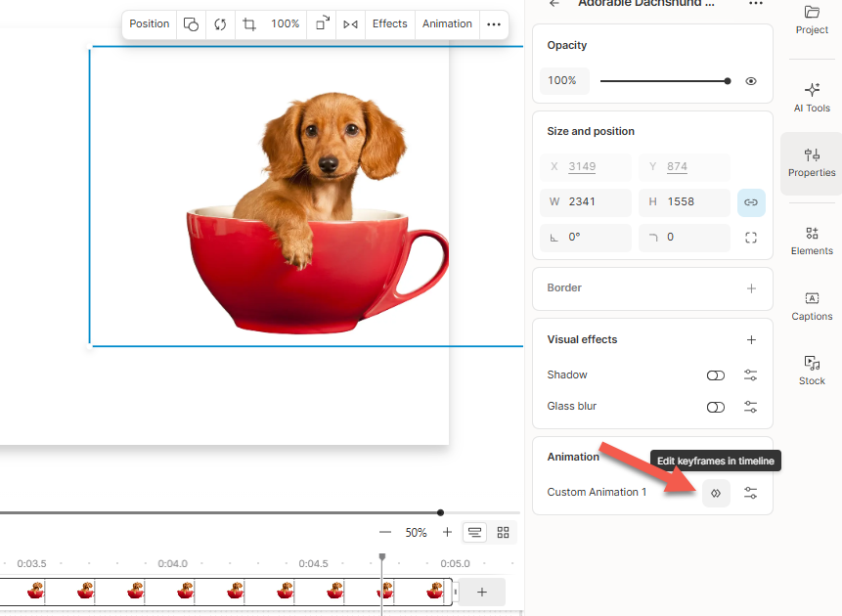Image resolution: width=842 pixels, height=616 pixels.
Task: Switch to the Effects tab
Action: (389, 23)
